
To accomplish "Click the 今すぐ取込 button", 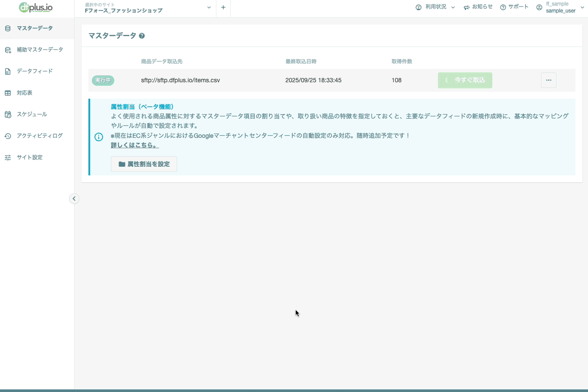I will [x=465, y=80].
